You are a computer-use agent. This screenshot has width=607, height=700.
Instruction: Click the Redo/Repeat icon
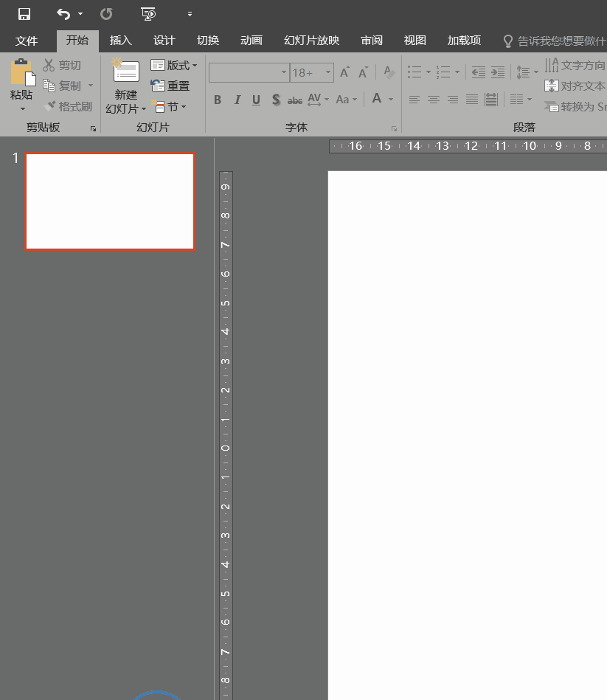(x=106, y=14)
